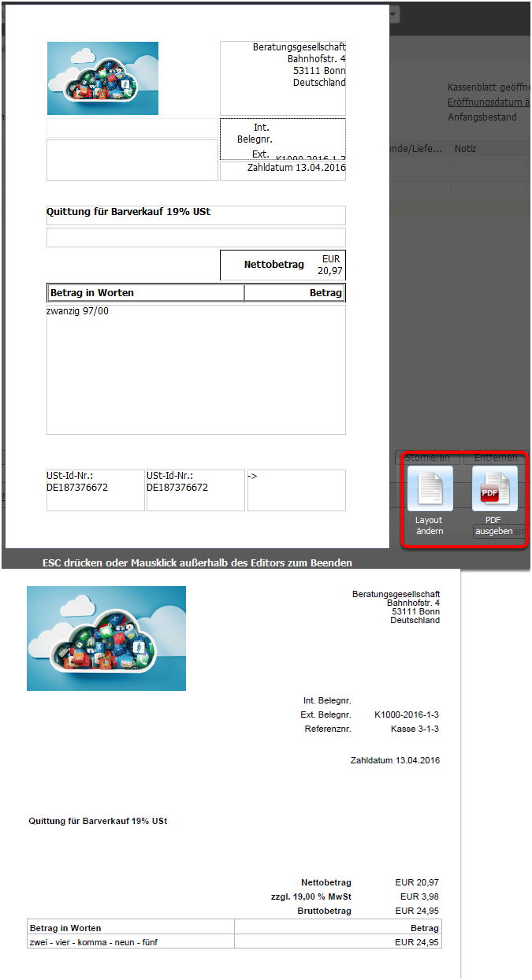Image resolution: width=532 pixels, height=980 pixels.
Task: Click 'Referenznr.' label in the PDF output
Action: 328,729
